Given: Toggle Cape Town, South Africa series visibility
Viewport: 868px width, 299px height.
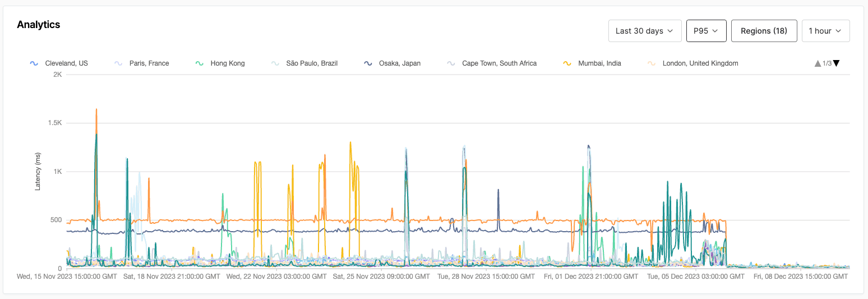Looking at the screenshot, I should point(499,63).
